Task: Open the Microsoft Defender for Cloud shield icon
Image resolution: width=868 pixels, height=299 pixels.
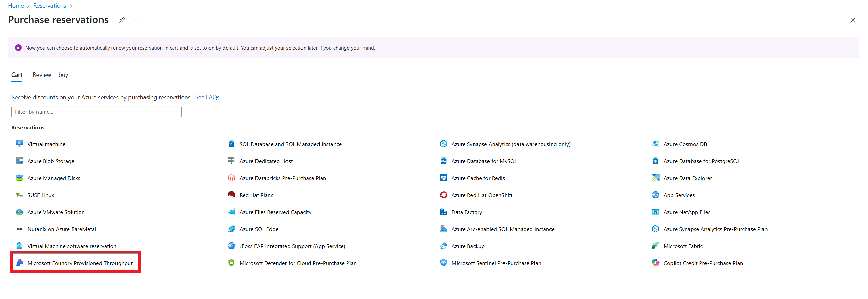Action: pos(231,263)
